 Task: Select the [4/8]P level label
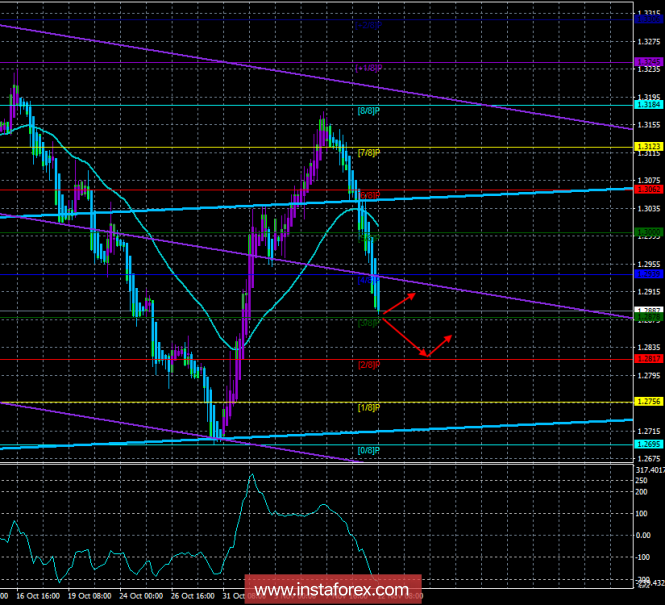coord(369,280)
